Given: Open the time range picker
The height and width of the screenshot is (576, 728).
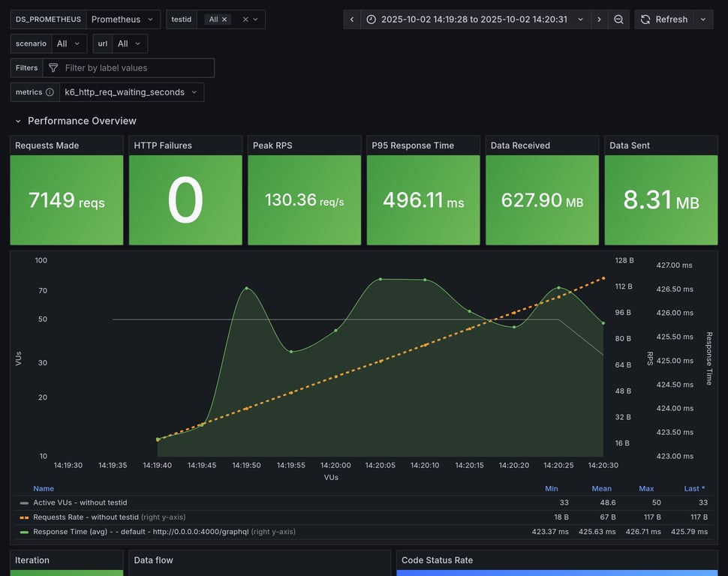Looking at the screenshot, I should click(x=474, y=19).
